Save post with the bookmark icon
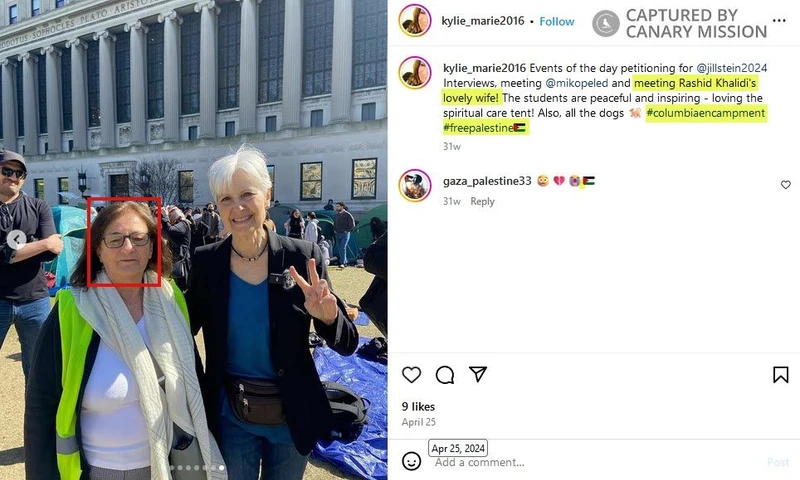 (x=781, y=375)
